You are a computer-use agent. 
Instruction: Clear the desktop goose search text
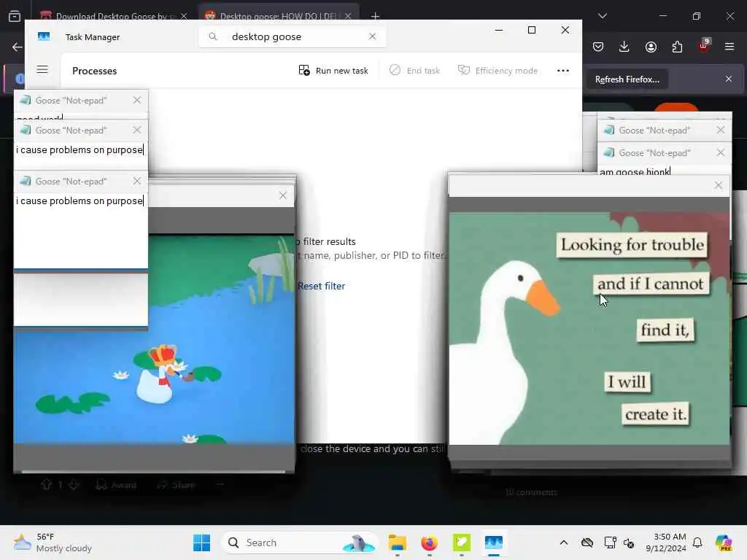[x=372, y=36]
